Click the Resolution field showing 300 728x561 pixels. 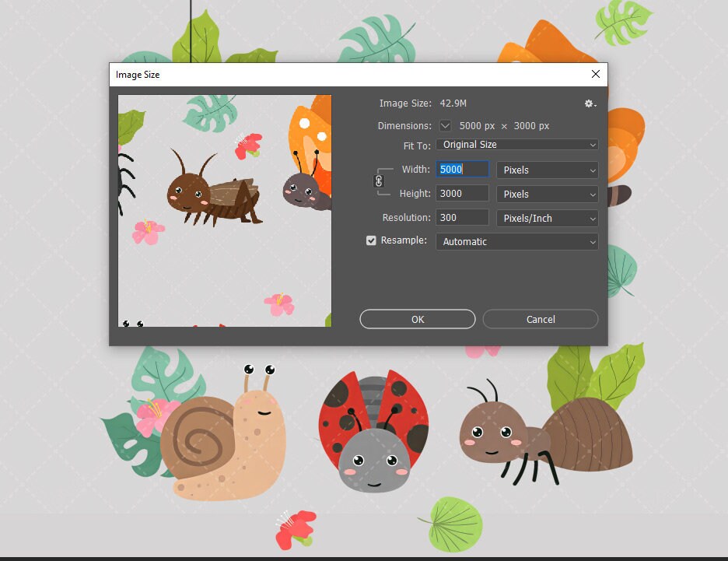point(461,217)
